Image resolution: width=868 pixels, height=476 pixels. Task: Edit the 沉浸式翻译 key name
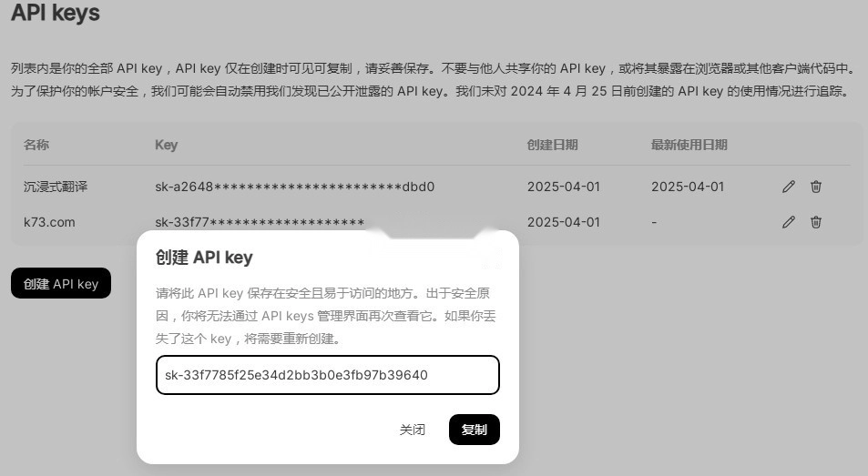click(788, 187)
